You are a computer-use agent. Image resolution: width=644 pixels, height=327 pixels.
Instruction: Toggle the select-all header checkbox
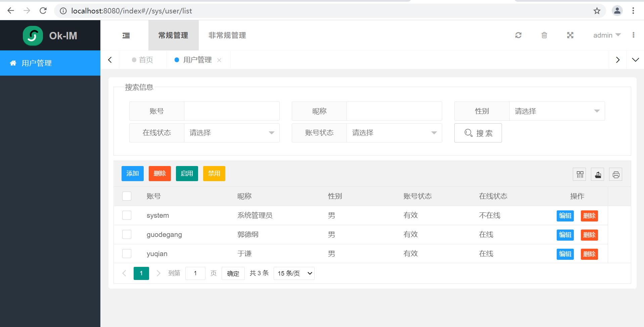pyautogui.click(x=127, y=196)
